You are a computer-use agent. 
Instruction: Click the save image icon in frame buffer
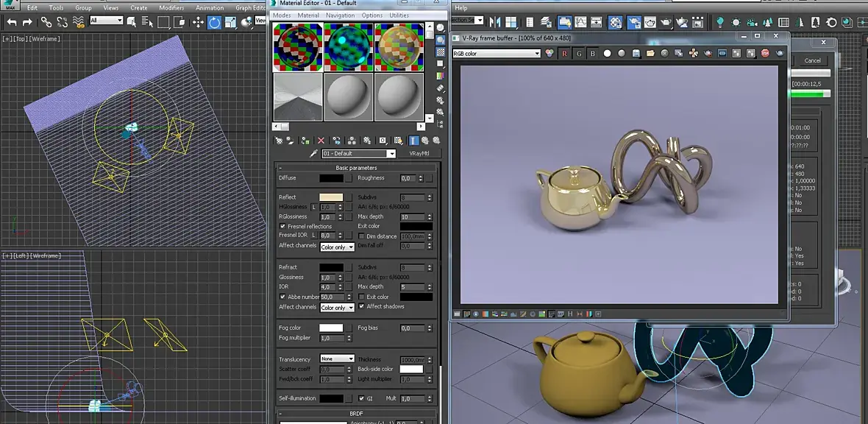(x=636, y=53)
